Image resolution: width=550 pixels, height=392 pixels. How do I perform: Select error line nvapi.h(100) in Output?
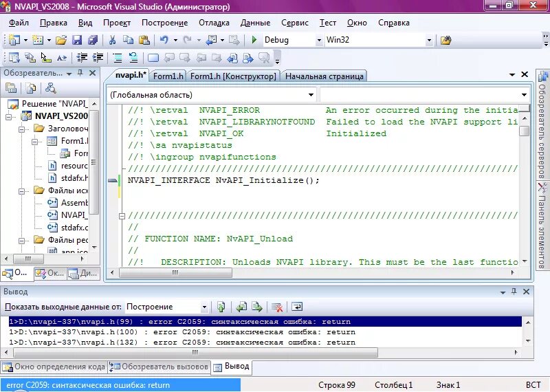point(265,332)
